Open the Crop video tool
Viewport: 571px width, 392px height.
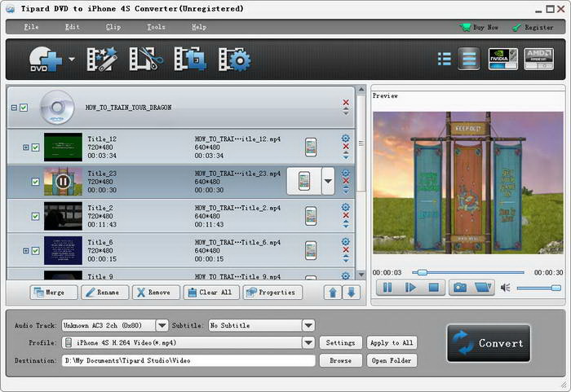coord(190,59)
